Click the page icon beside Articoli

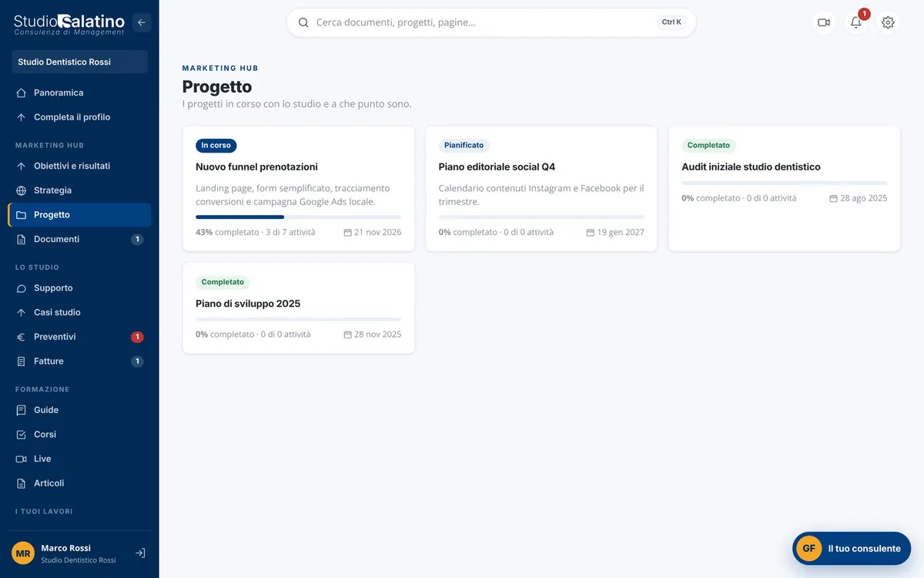click(x=21, y=483)
